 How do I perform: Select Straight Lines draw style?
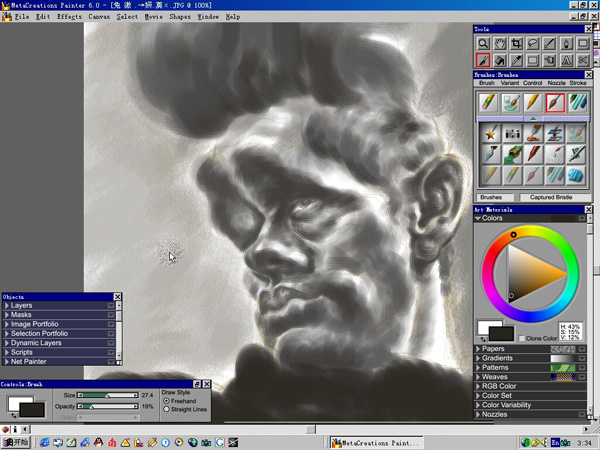point(166,409)
